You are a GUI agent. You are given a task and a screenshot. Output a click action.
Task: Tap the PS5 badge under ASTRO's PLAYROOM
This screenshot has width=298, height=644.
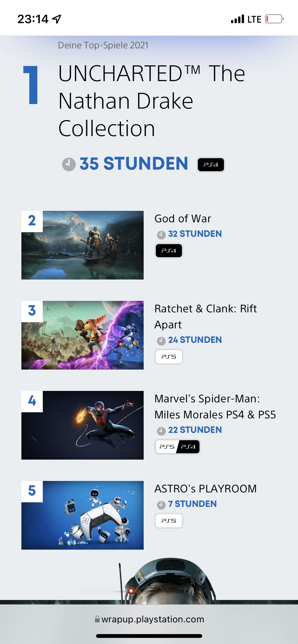pyautogui.click(x=169, y=521)
